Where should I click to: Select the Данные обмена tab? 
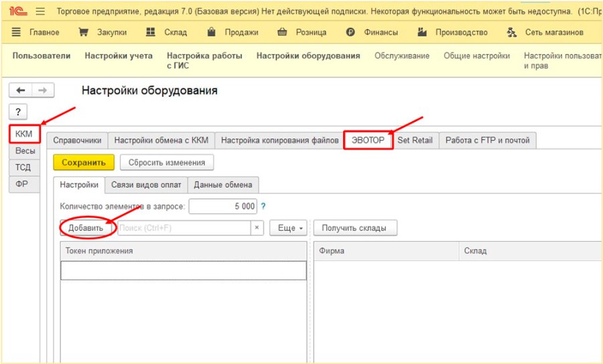223,185
